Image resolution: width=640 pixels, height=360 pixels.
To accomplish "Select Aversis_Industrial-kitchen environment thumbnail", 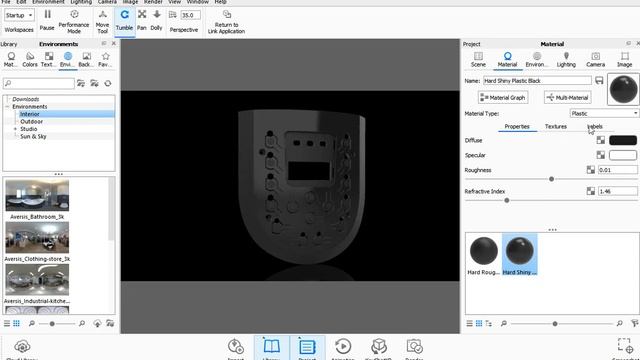I will point(37,280).
